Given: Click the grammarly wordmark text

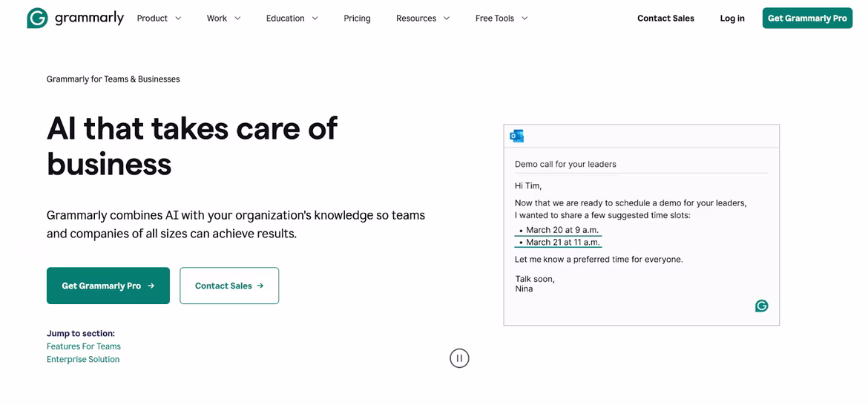Looking at the screenshot, I should click(89, 19).
